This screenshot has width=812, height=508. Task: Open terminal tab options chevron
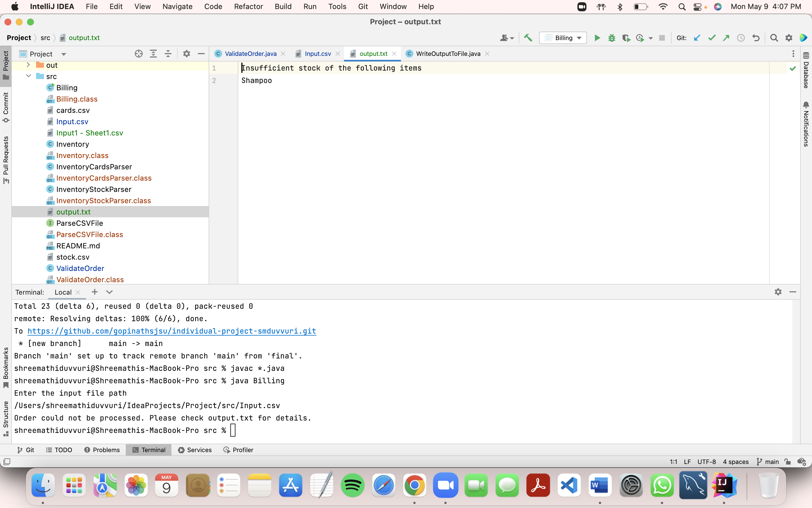point(109,292)
